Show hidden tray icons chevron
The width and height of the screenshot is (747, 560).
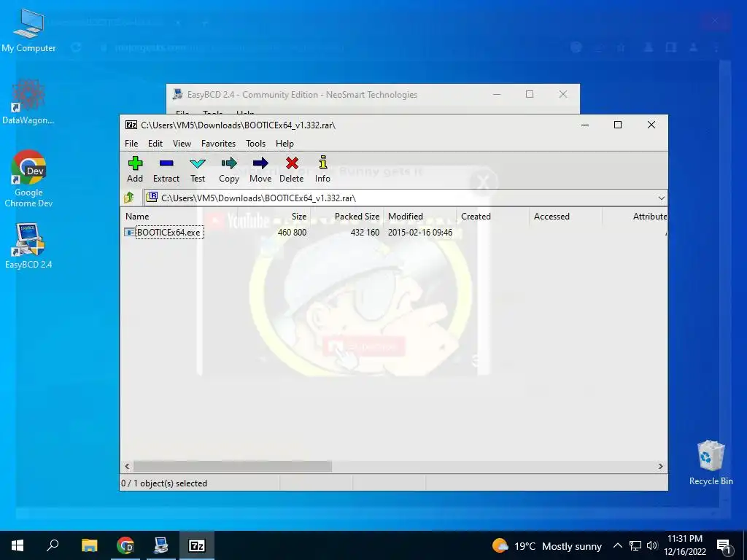tap(617, 545)
